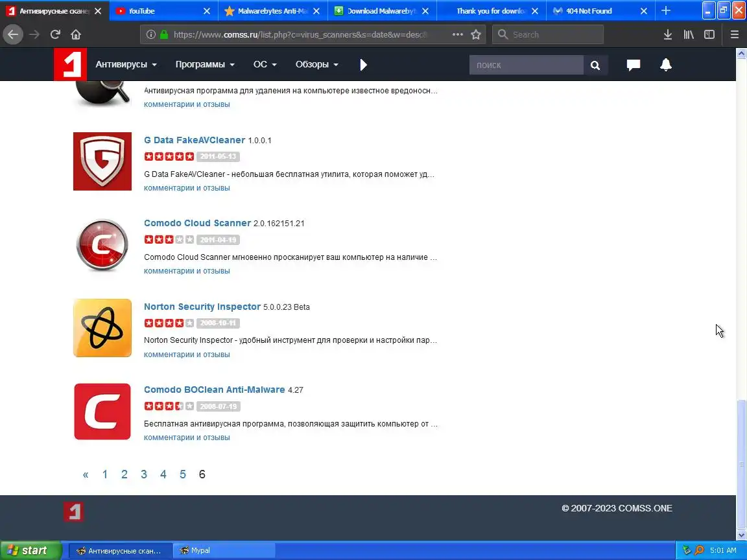Viewport: 747px width, 560px height.
Task: Open Comodo Cloud Scanner title link
Action: click(197, 223)
